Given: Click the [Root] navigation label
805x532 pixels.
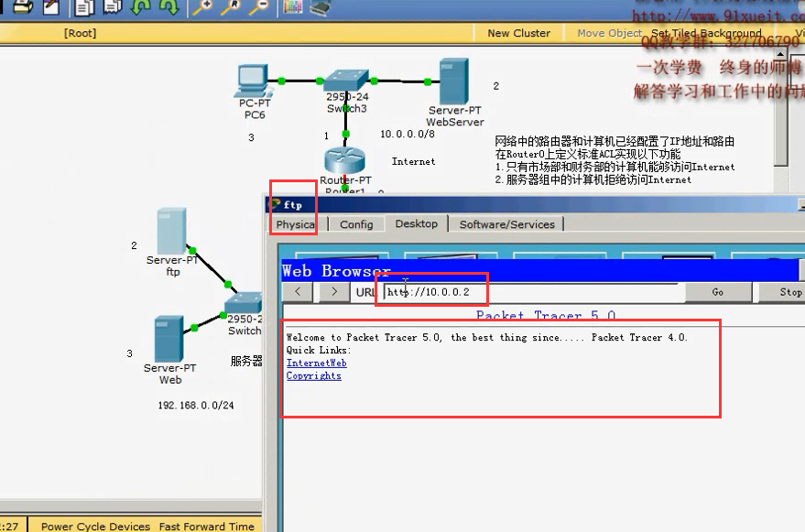Looking at the screenshot, I should pyautogui.click(x=80, y=33).
